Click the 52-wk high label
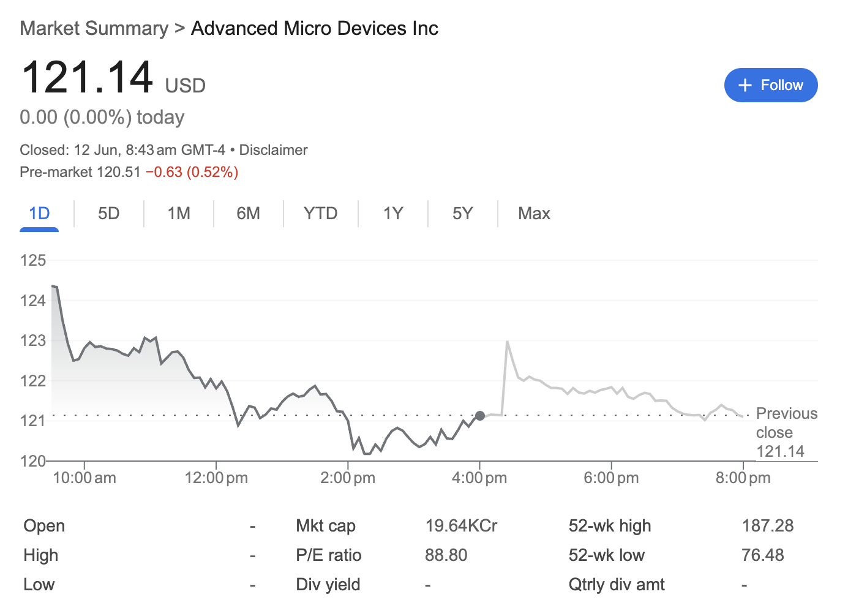 pos(610,526)
